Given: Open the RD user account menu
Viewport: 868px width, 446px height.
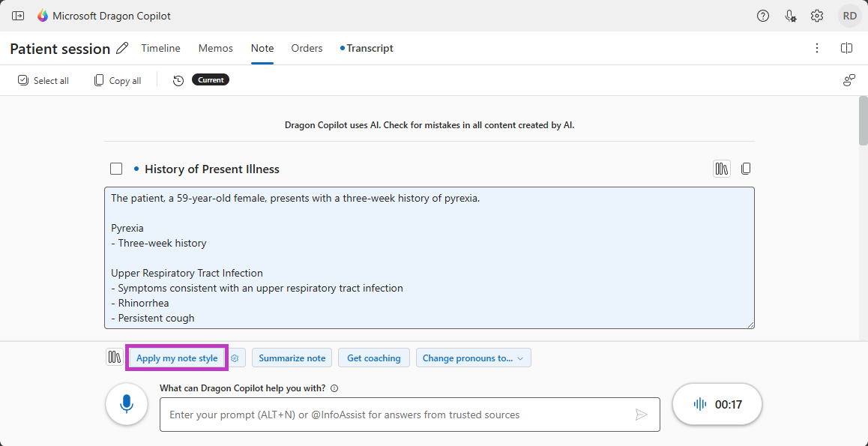Looking at the screenshot, I should point(849,16).
